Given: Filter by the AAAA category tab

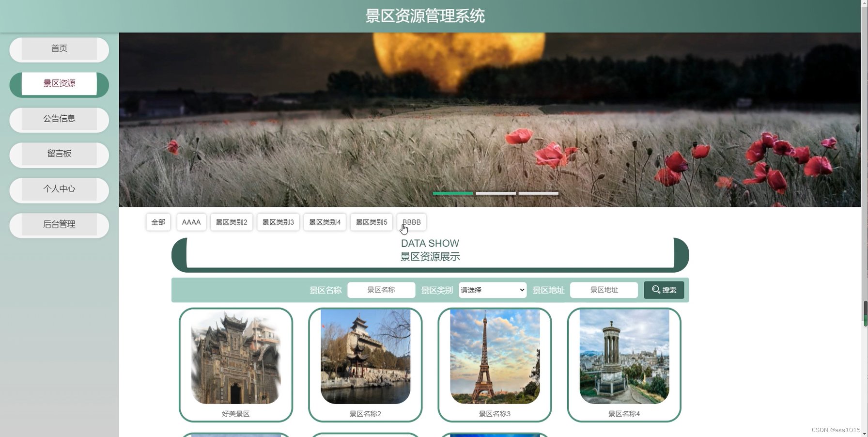Looking at the screenshot, I should [x=191, y=222].
